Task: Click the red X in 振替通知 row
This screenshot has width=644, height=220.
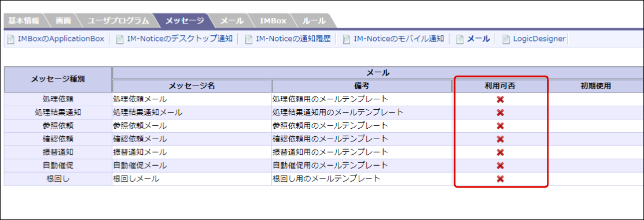Action: [501, 152]
